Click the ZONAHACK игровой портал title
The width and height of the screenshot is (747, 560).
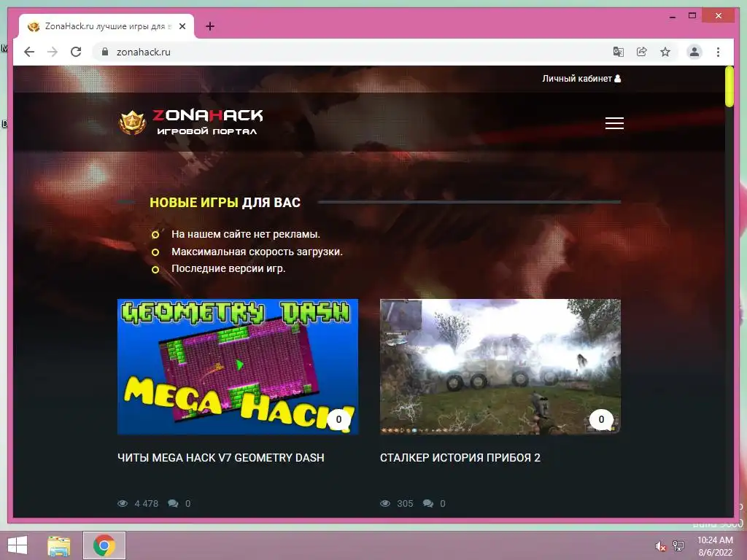tap(208, 122)
